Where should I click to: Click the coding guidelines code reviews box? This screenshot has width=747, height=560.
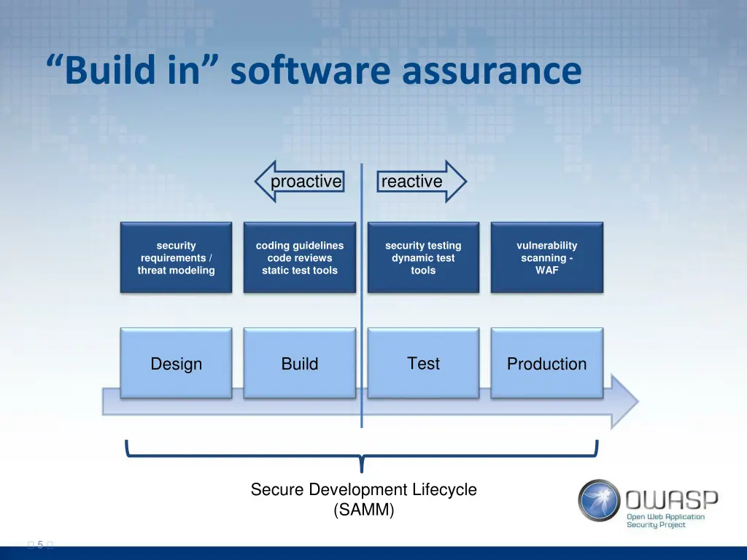[x=300, y=257]
